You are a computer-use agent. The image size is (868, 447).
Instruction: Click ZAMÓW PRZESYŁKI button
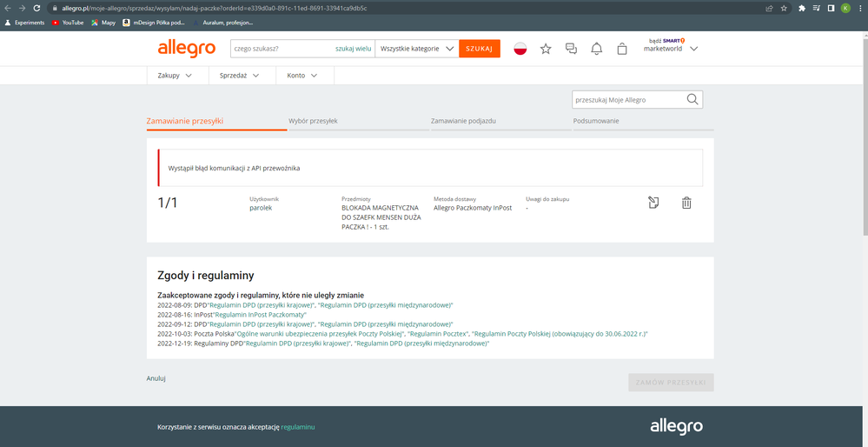coord(671,383)
